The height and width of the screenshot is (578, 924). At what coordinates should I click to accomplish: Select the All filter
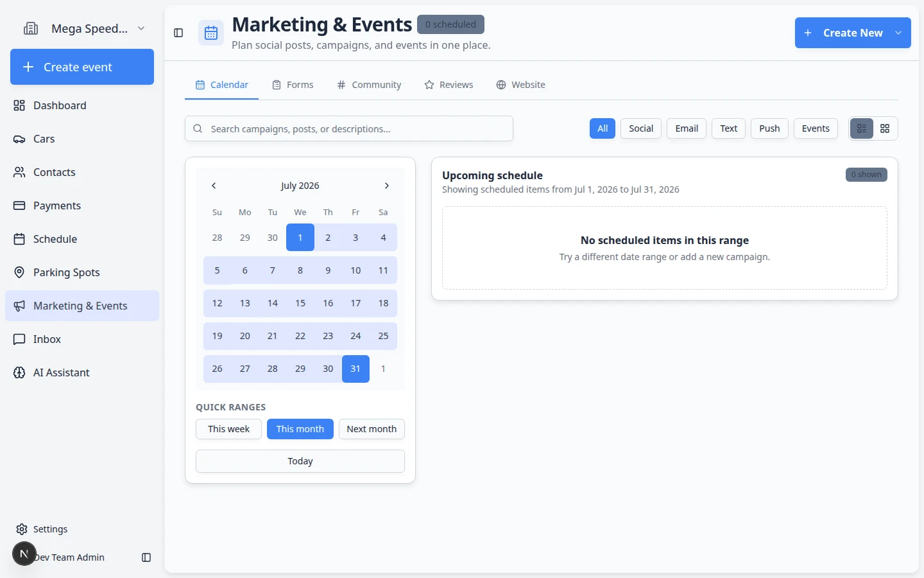click(x=603, y=128)
